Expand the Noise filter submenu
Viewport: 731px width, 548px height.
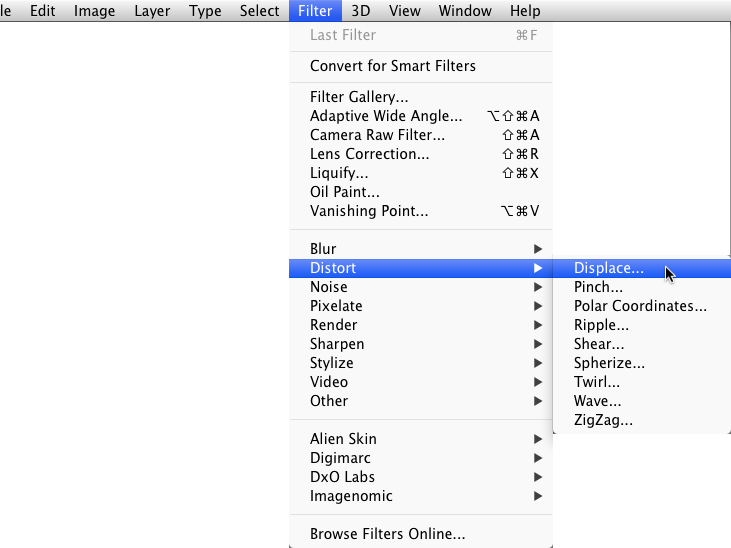coord(329,287)
